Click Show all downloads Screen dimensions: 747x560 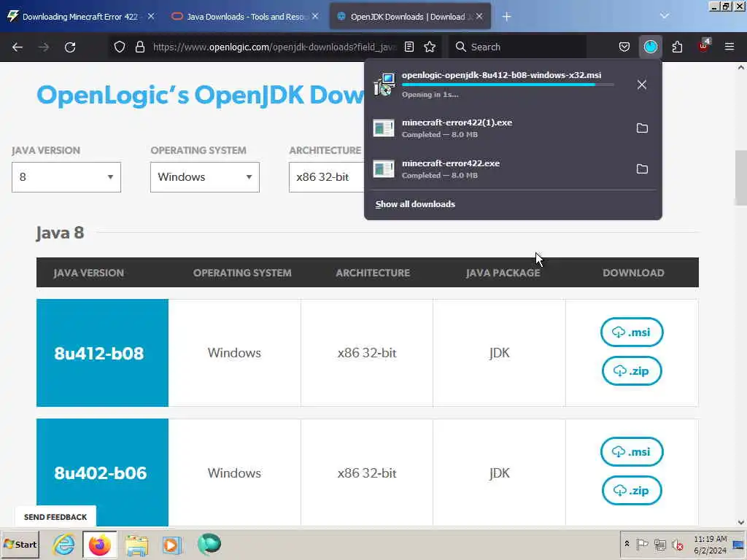(415, 204)
